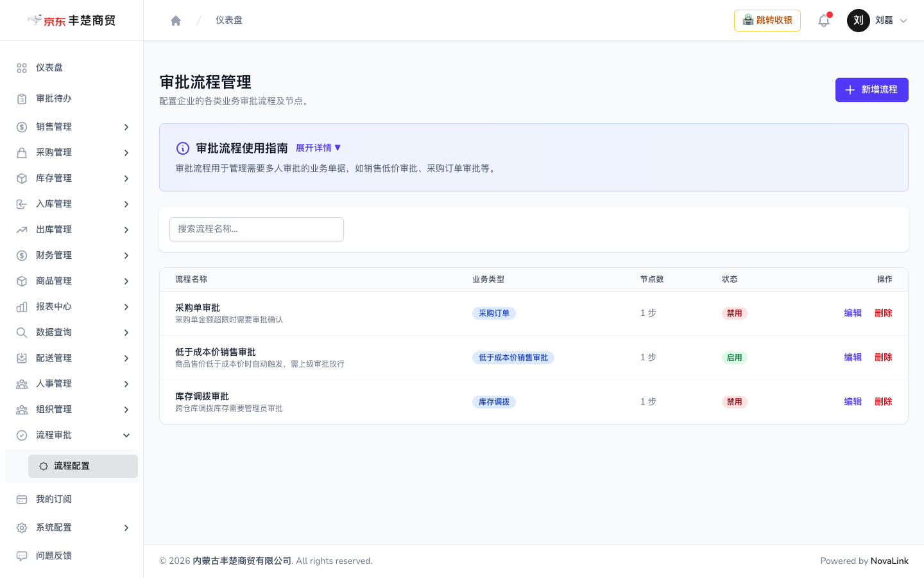Viewport: 924px width, 578px height.
Task: Expand the 系统配置 menu chevron
Action: [x=126, y=528]
